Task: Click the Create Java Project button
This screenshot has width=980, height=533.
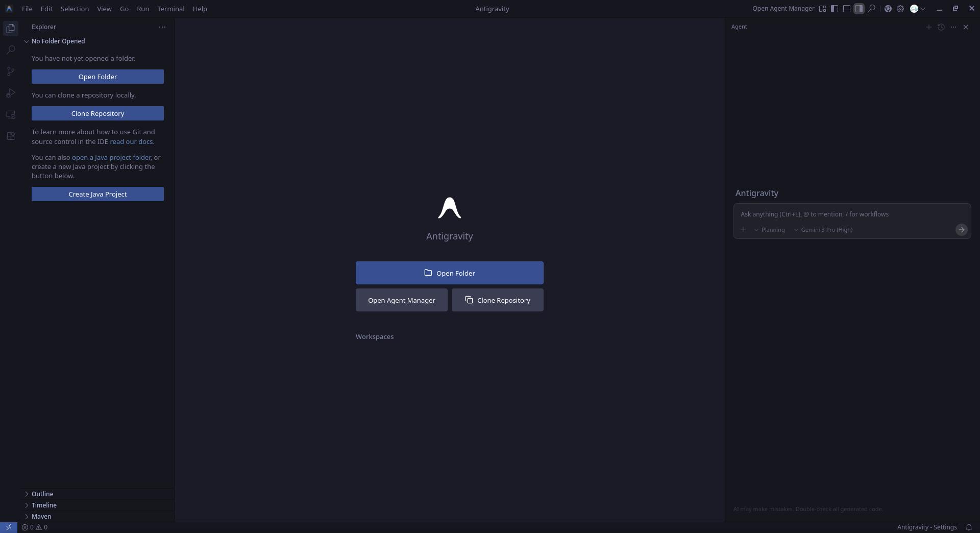Action: click(x=97, y=194)
